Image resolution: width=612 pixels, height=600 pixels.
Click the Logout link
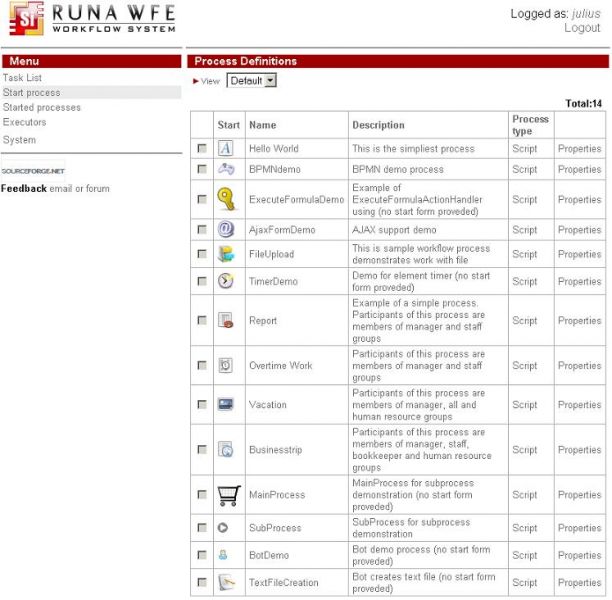[582, 28]
